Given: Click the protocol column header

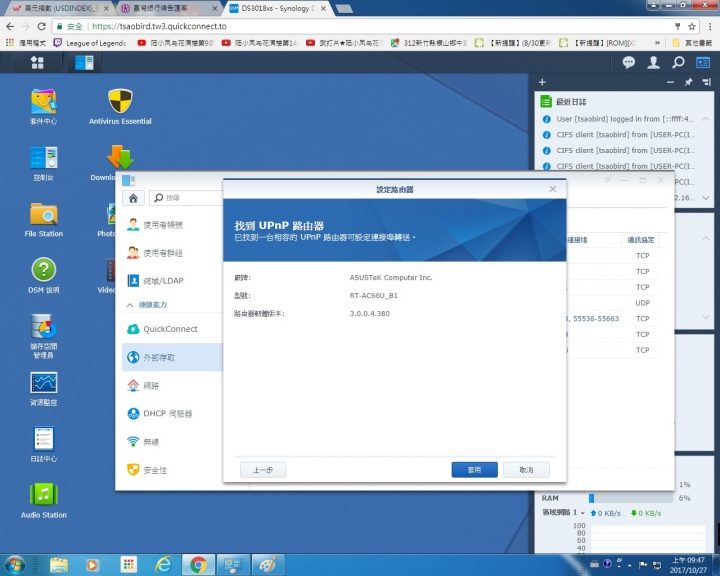Looking at the screenshot, I should [x=640, y=240].
